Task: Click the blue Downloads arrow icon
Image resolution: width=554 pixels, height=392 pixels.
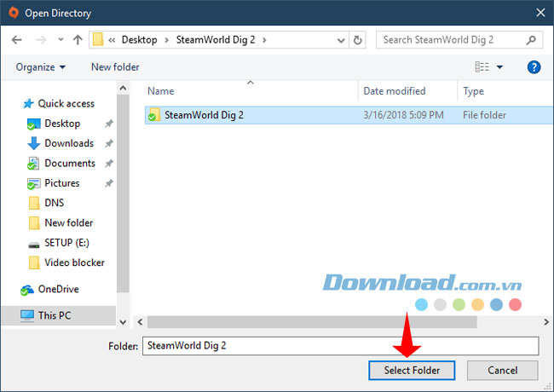Action: [x=33, y=143]
